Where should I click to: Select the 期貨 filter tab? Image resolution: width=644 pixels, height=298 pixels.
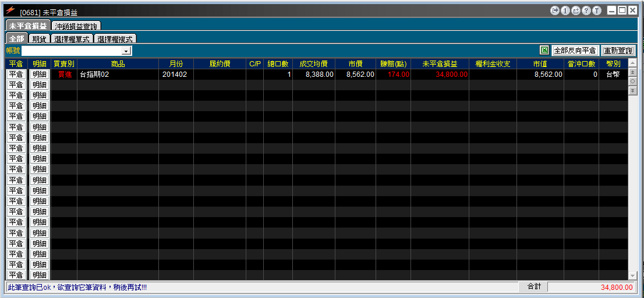click(x=40, y=39)
